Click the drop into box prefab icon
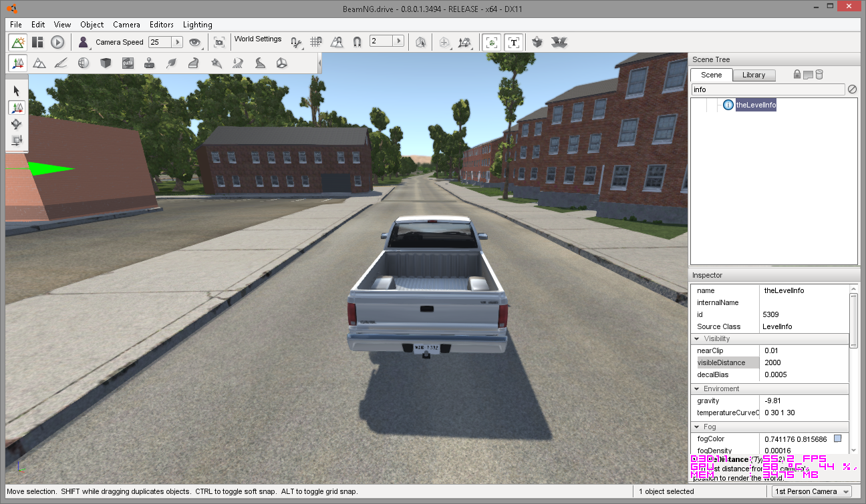The height and width of the screenshot is (504, 866). point(537,42)
